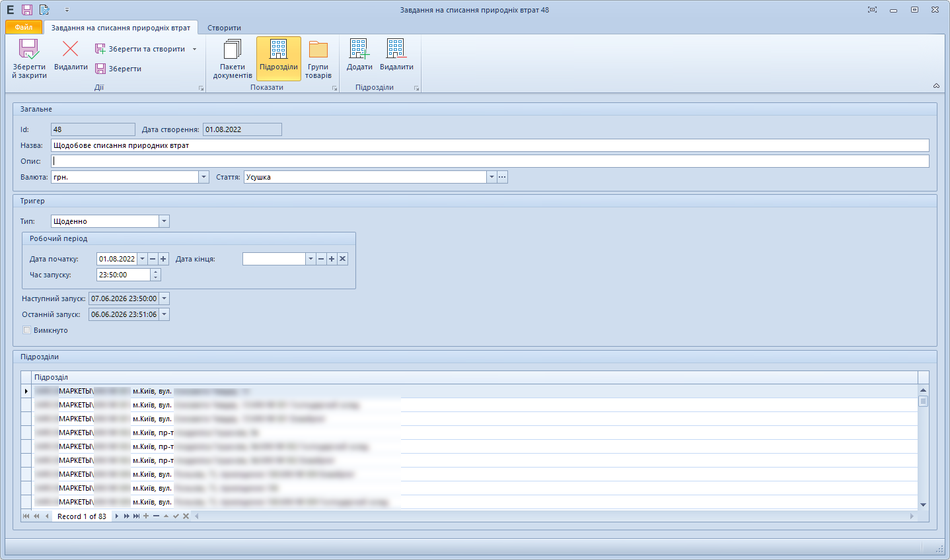Image resolution: width=950 pixels, height=560 pixels.
Task: Open the Дата кінця calendar dropdown
Action: tap(311, 259)
